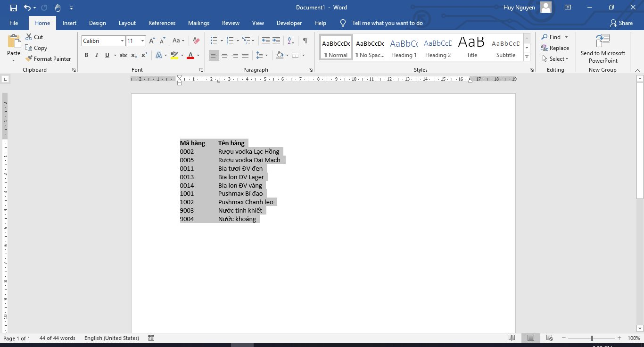Click the tab stop selector beside the ruler
The width and height of the screenshot is (644, 347).
click(5, 79)
